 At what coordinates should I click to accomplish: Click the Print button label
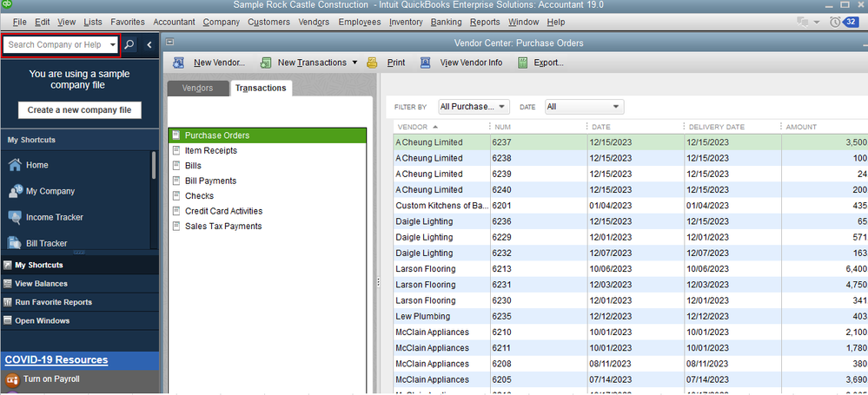[396, 63]
